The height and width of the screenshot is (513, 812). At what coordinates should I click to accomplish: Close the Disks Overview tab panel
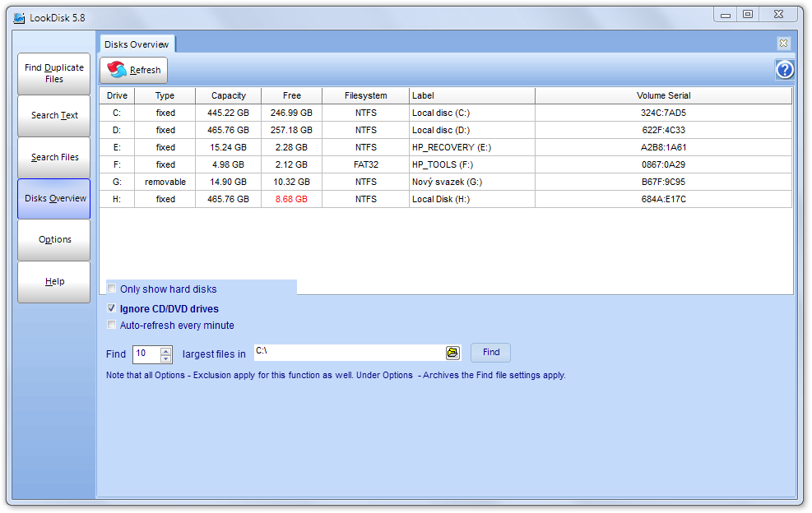(783, 44)
